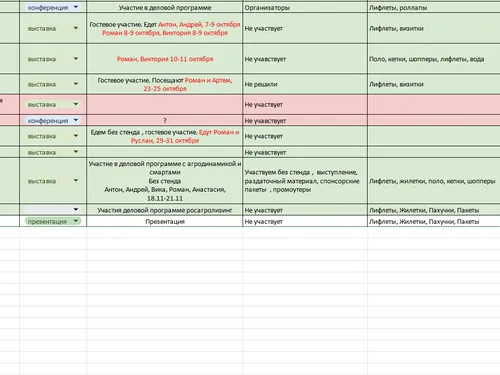Open выставка dropdown in the Не решили row

[76, 84]
